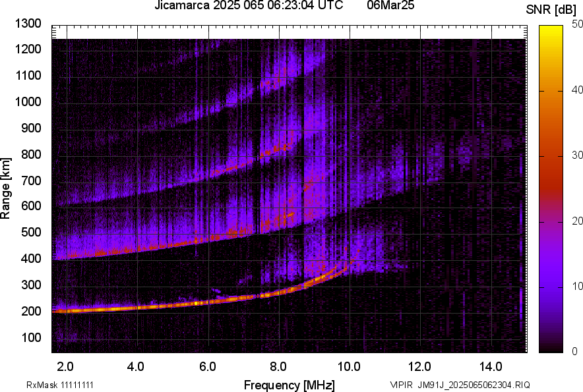Click the 'Range [km]' axis label
Screen dimensions: 583x392
click(5, 188)
